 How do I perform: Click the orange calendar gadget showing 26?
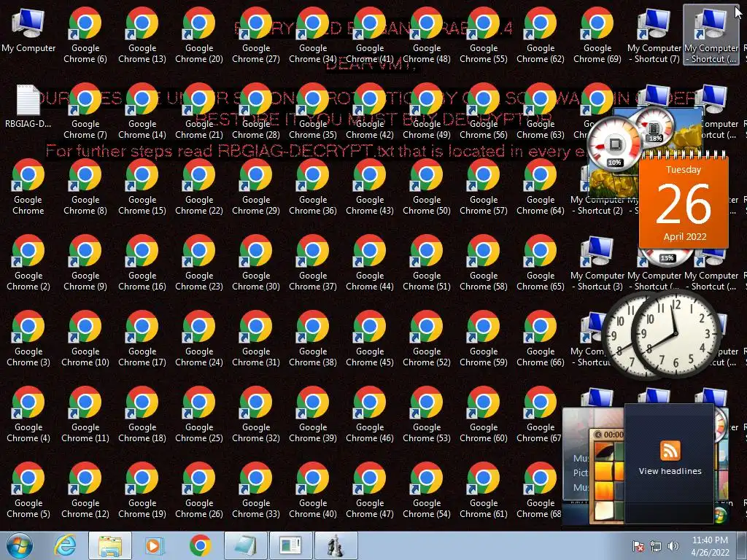tap(684, 201)
